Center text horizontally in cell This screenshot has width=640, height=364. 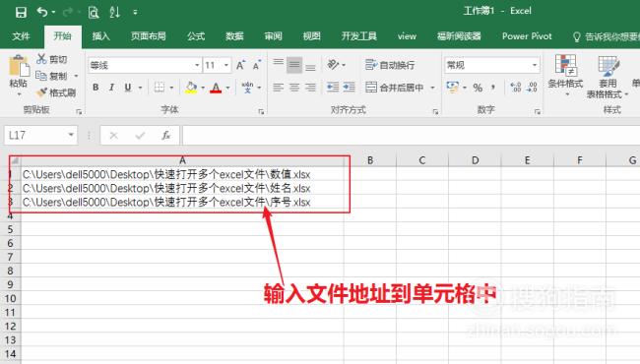click(294, 88)
